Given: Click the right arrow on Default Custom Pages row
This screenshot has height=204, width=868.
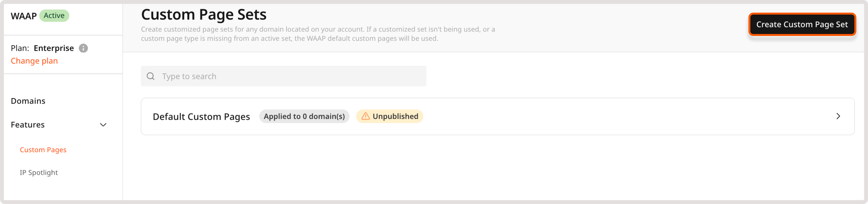Looking at the screenshot, I should [839, 117].
